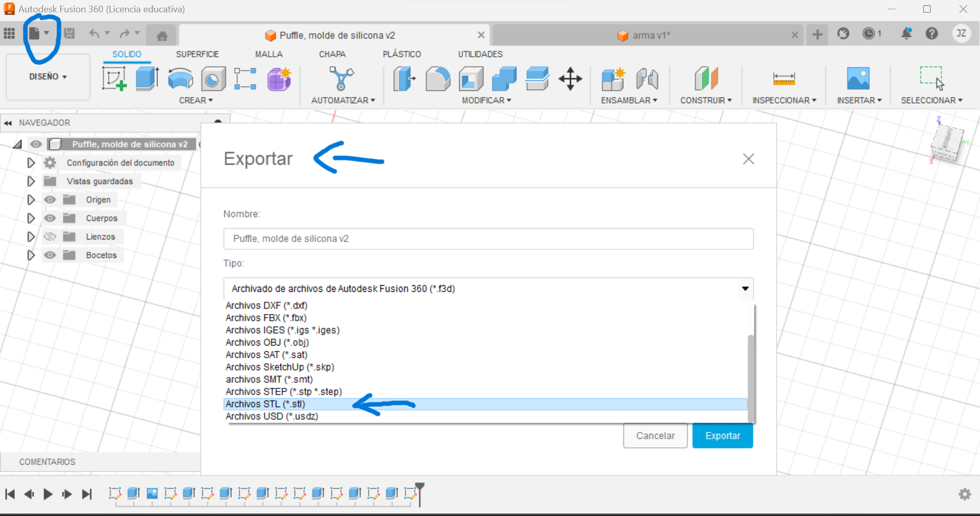
Task: Switch to the PLÁSTICO tab
Action: [402, 54]
